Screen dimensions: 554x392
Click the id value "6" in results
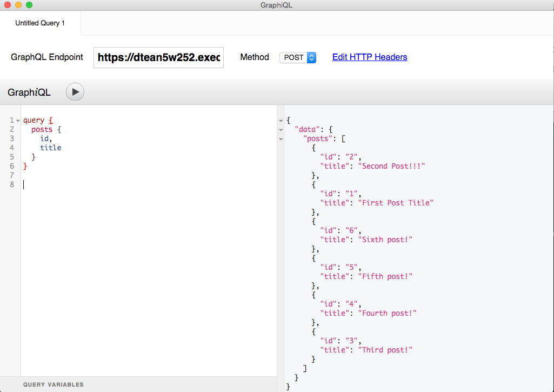(x=351, y=230)
